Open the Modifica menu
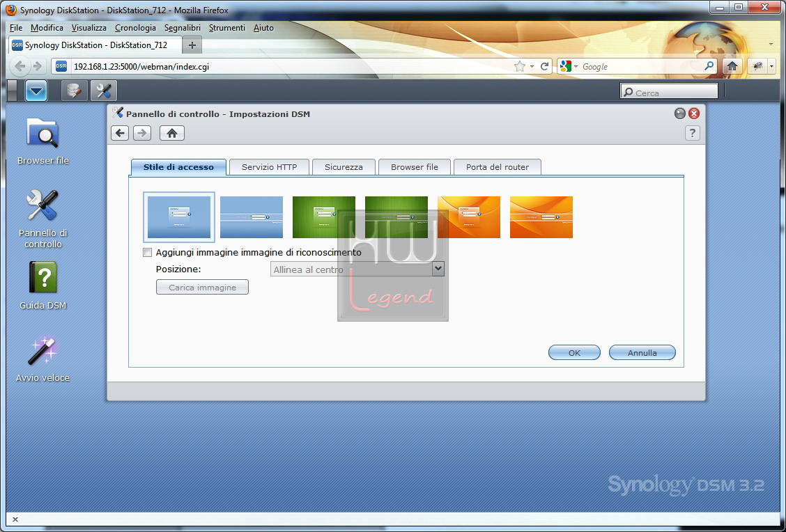 pyautogui.click(x=47, y=28)
